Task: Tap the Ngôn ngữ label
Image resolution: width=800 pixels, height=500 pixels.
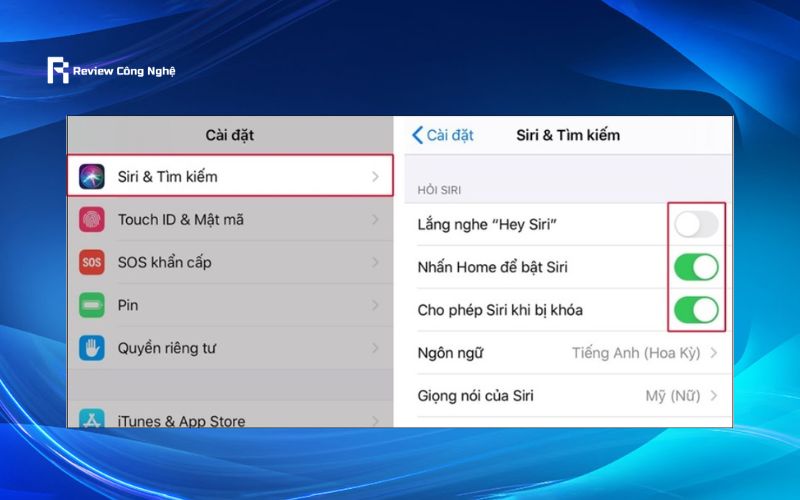Action: (x=450, y=353)
